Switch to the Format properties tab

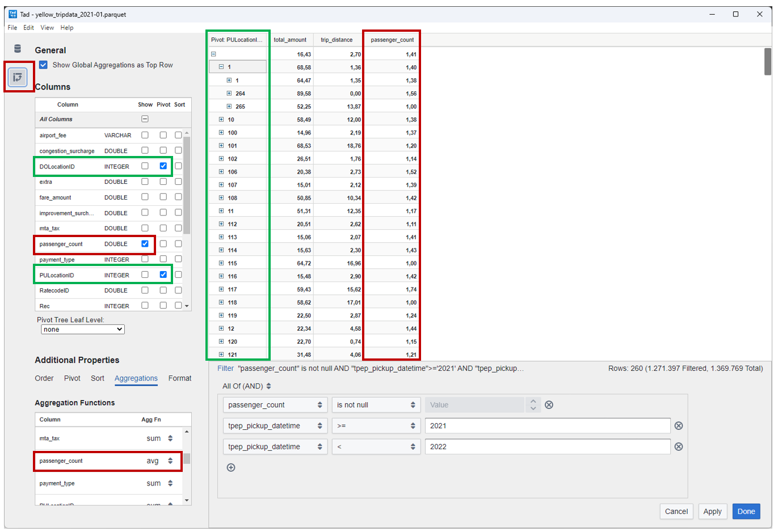pos(180,378)
